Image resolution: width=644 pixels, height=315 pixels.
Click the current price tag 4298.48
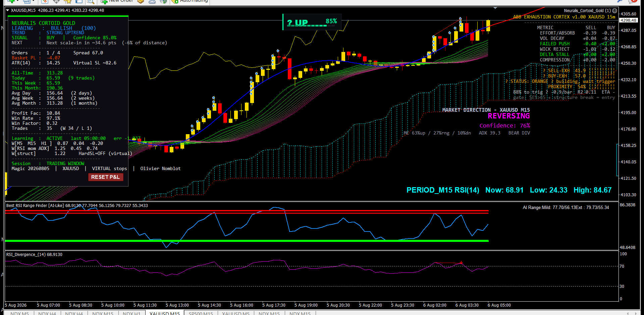click(628, 20)
